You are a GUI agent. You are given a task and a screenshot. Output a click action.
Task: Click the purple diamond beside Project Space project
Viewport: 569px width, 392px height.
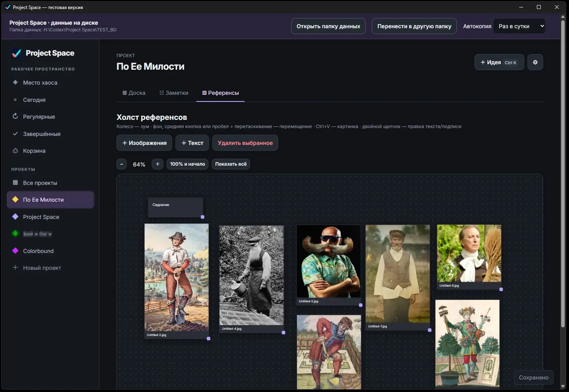(15, 217)
